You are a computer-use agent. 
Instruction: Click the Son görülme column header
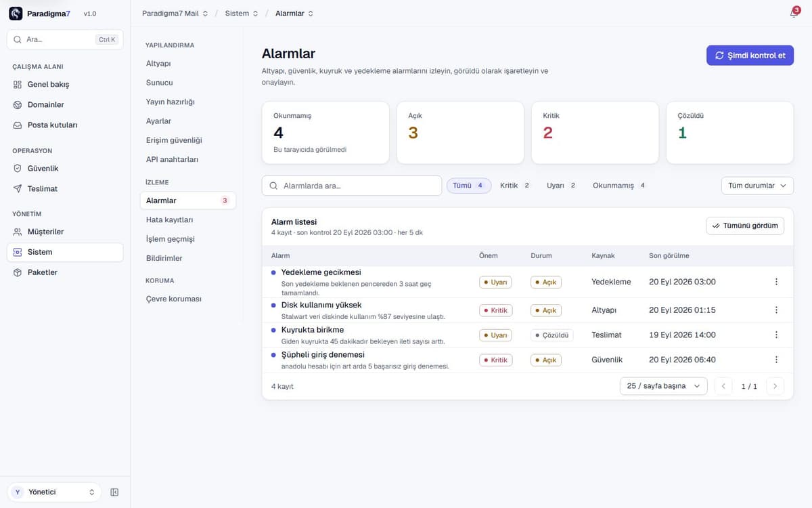(x=669, y=256)
